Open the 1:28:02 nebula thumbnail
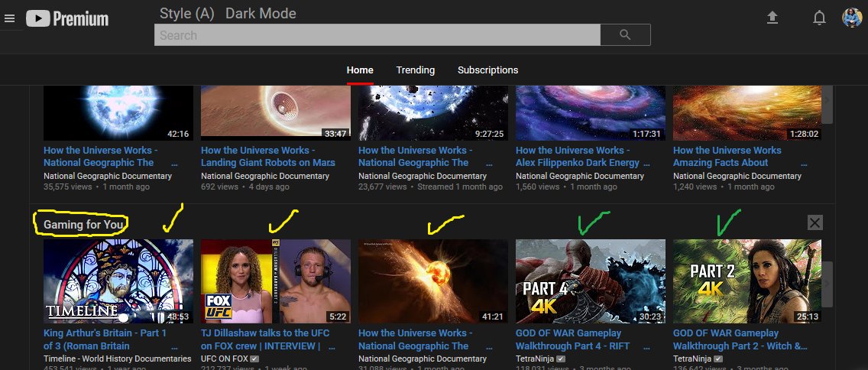 [x=747, y=113]
